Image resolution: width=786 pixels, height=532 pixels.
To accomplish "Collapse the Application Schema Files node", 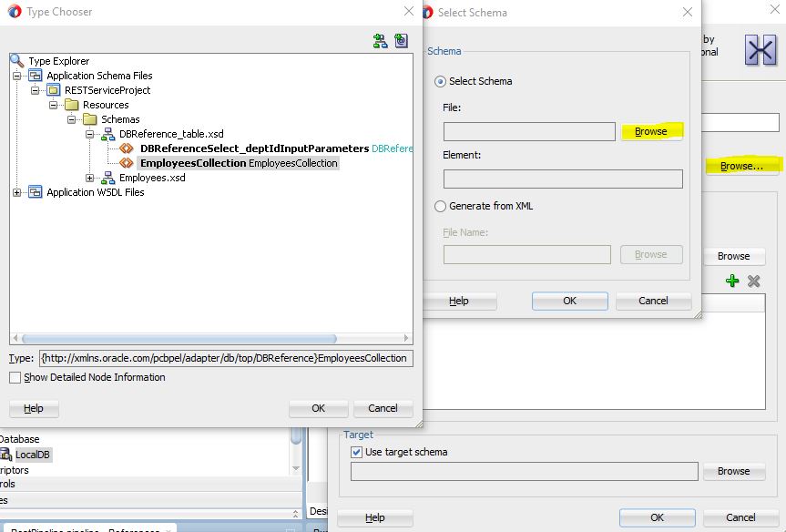I will [17, 76].
